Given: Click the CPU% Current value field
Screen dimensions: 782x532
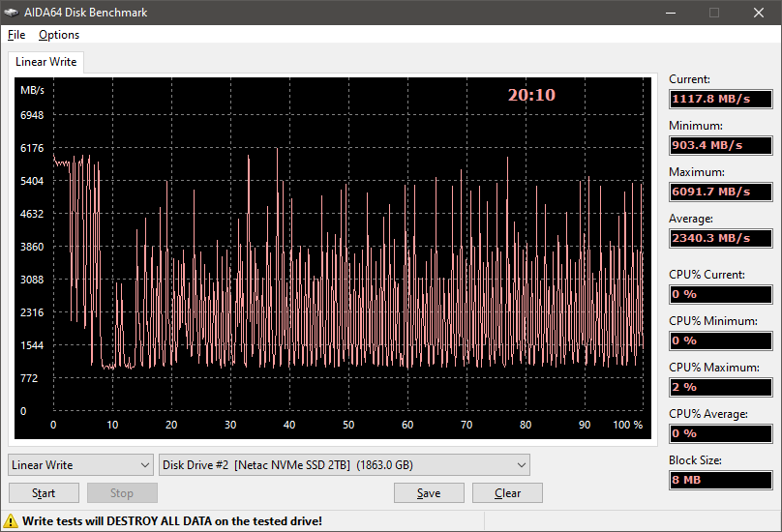Looking at the screenshot, I should (x=721, y=294).
